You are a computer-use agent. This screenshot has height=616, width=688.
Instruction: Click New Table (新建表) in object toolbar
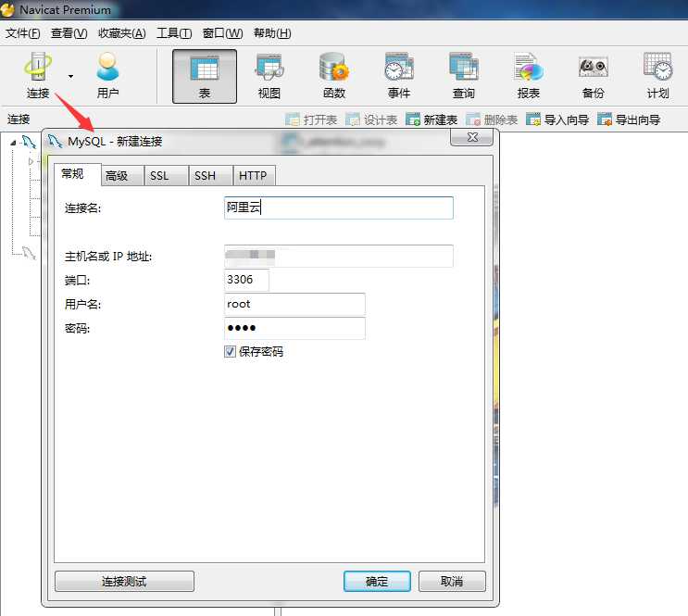432,119
